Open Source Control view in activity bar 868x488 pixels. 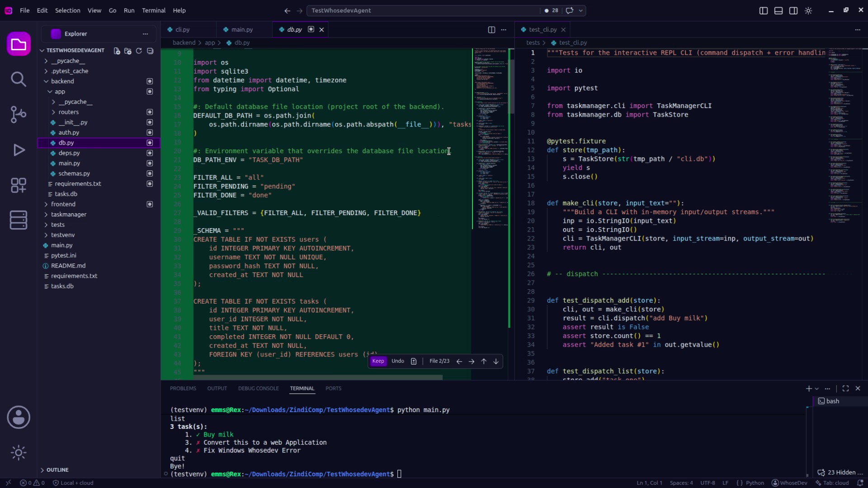point(19,114)
